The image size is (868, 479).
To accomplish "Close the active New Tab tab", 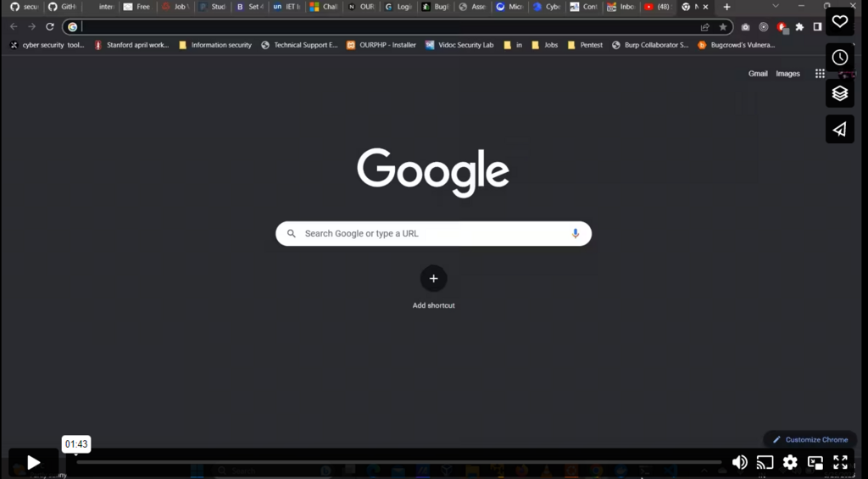I will coord(705,7).
